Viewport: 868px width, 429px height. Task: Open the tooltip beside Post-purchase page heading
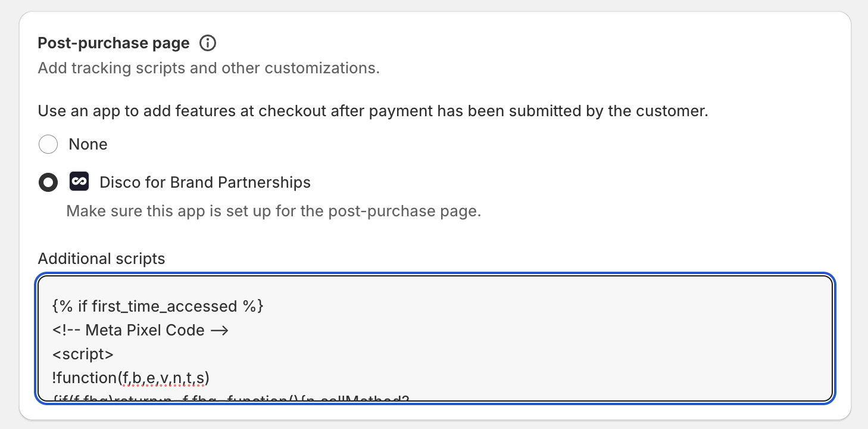tap(208, 42)
